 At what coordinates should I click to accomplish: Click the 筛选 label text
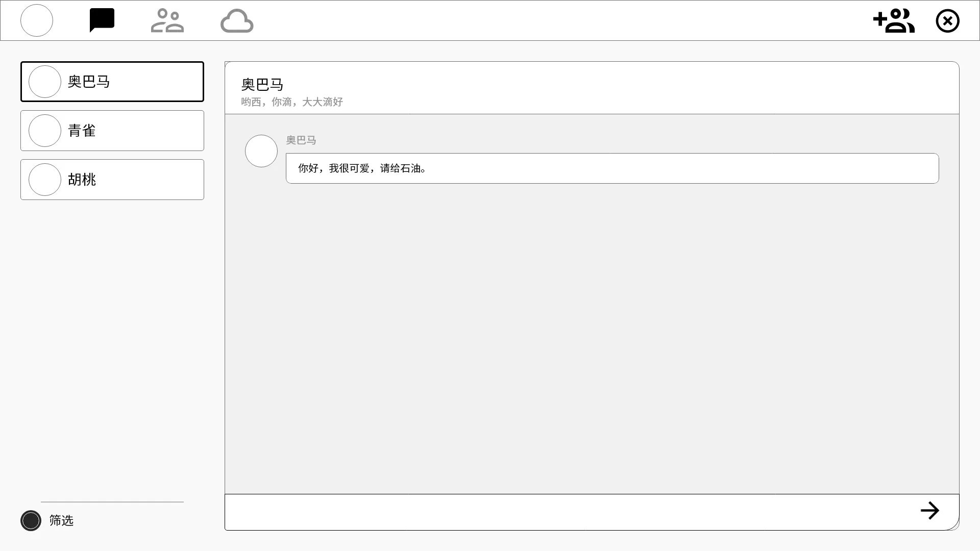click(x=61, y=520)
